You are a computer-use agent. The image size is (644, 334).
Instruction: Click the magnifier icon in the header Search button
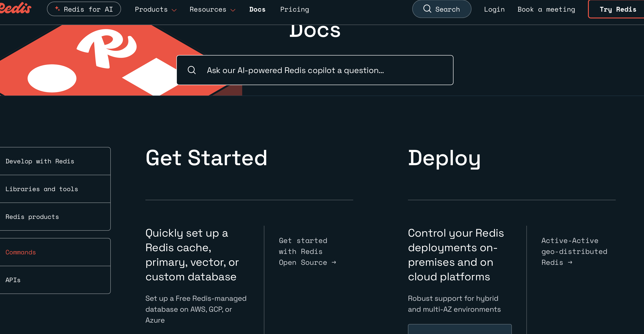click(427, 9)
